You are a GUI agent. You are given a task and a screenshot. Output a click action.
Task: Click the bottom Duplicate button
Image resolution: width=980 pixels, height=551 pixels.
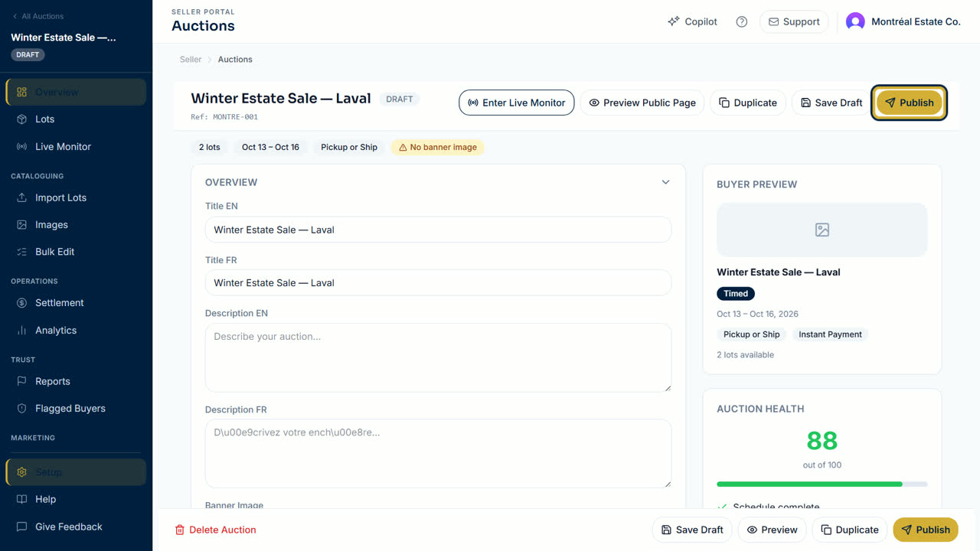(x=850, y=530)
